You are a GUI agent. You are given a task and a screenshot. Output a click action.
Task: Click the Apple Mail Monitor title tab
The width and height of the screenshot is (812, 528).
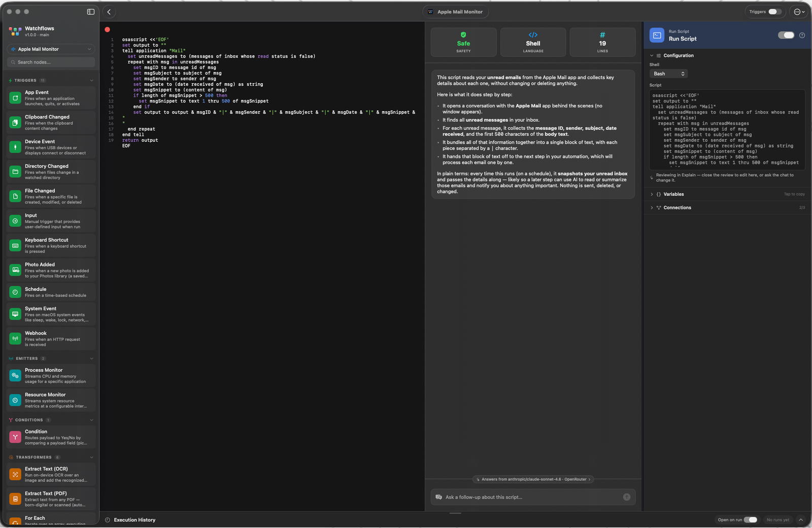[x=455, y=12]
